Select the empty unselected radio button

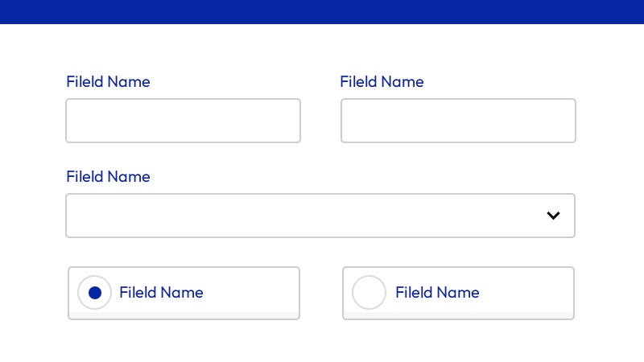pos(369,293)
